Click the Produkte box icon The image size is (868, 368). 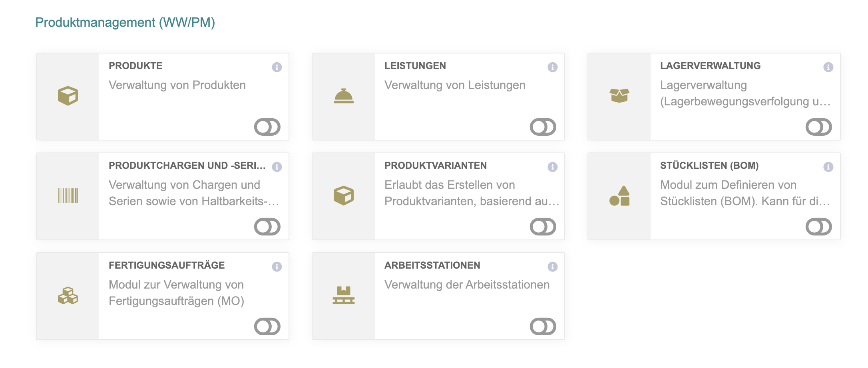pos(68,96)
